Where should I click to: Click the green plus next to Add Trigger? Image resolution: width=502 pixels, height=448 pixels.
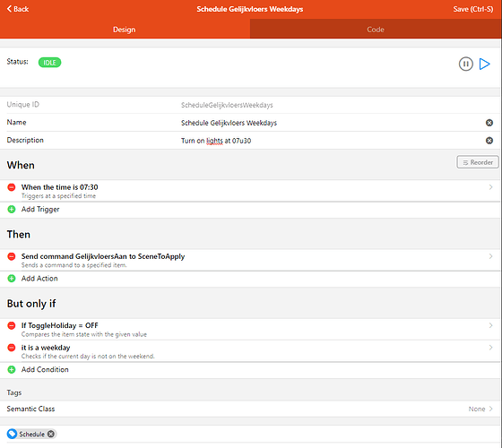click(x=12, y=210)
